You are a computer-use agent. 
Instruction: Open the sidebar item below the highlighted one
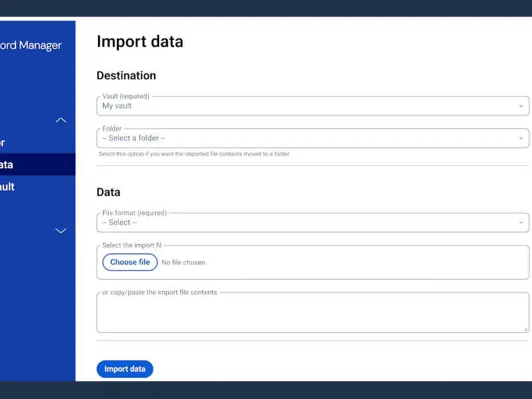tap(27, 187)
